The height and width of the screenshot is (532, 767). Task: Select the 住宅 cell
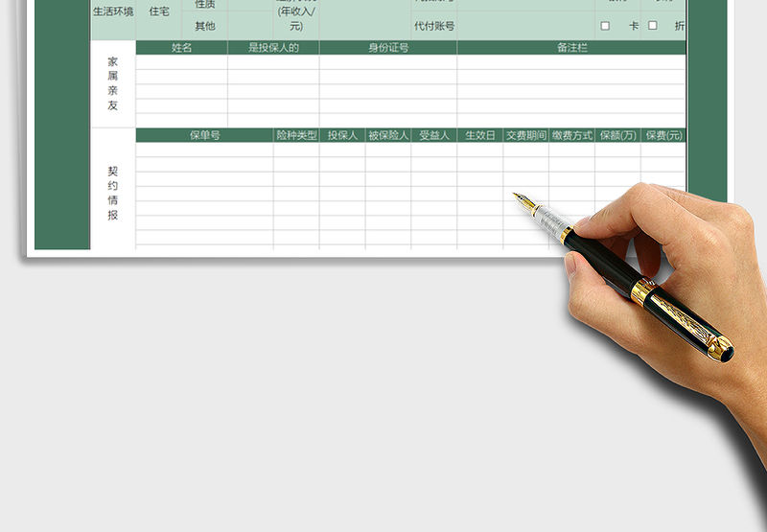[x=159, y=12]
